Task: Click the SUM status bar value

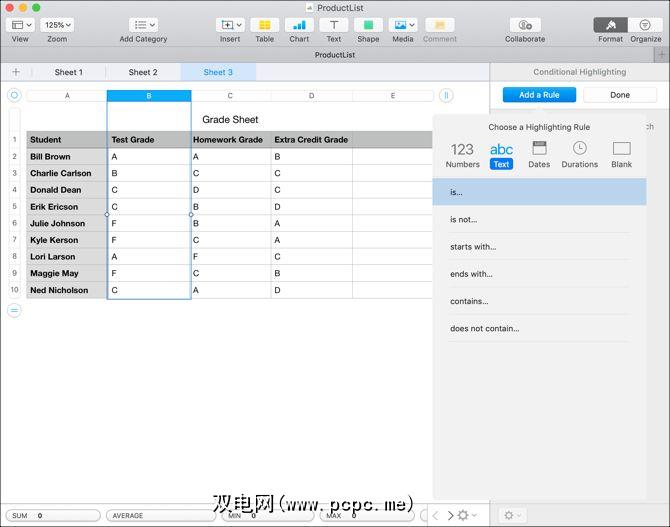Action: point(53,515)
